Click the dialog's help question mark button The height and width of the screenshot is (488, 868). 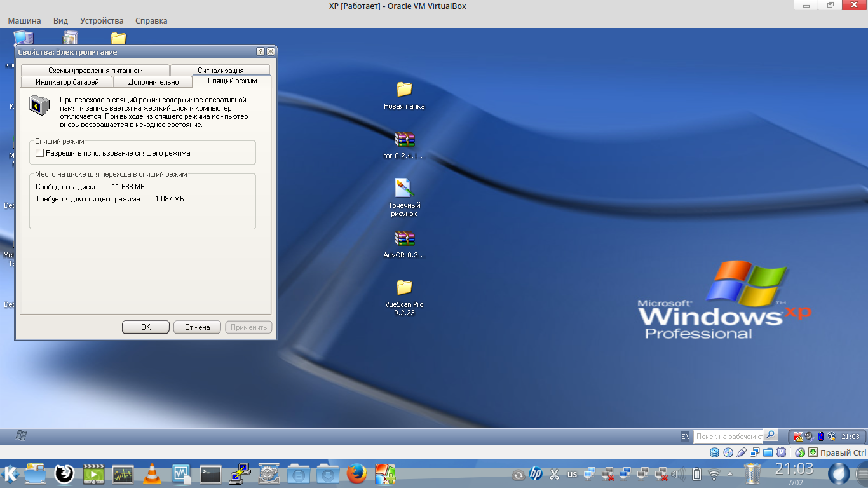[261, 51]
